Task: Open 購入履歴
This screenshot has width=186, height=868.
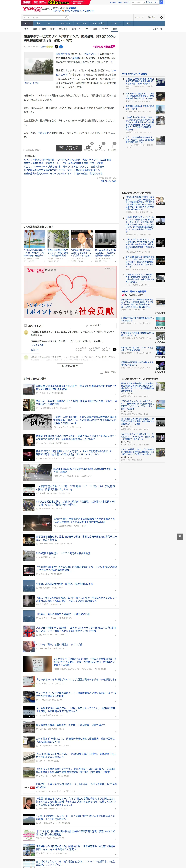Action: 152,18
